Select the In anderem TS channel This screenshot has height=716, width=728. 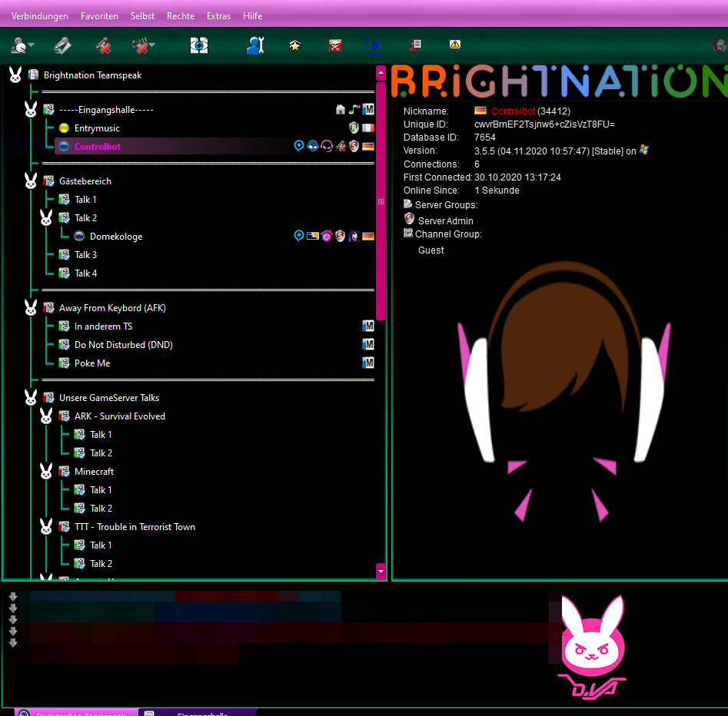(103, 327)
